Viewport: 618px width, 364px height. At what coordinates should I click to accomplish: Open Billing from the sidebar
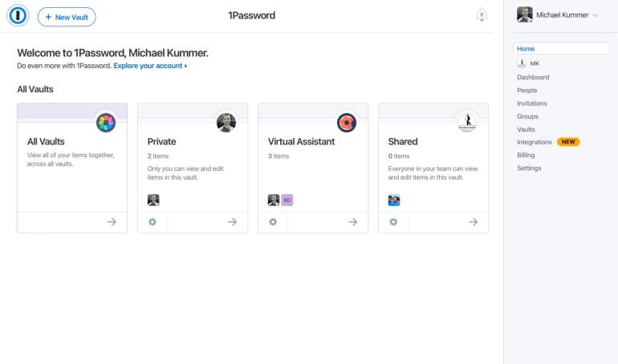click(x=526, y=155)
